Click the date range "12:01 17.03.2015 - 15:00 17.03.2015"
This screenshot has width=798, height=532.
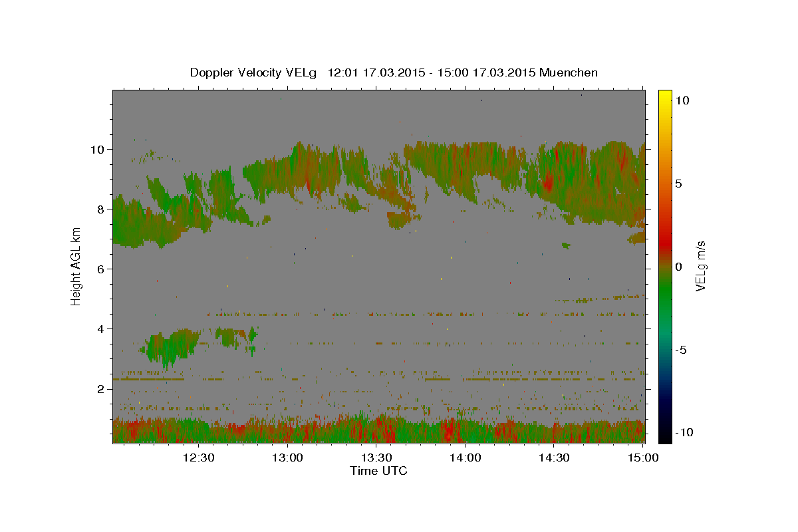tap(432, 72)
